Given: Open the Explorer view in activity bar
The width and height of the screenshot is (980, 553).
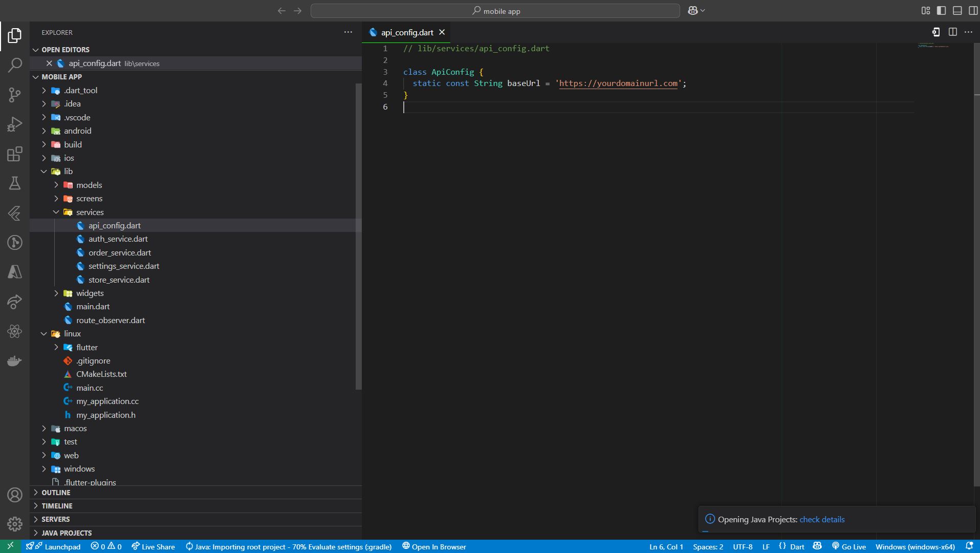Looking at the screenshot, I should (15, 36).
